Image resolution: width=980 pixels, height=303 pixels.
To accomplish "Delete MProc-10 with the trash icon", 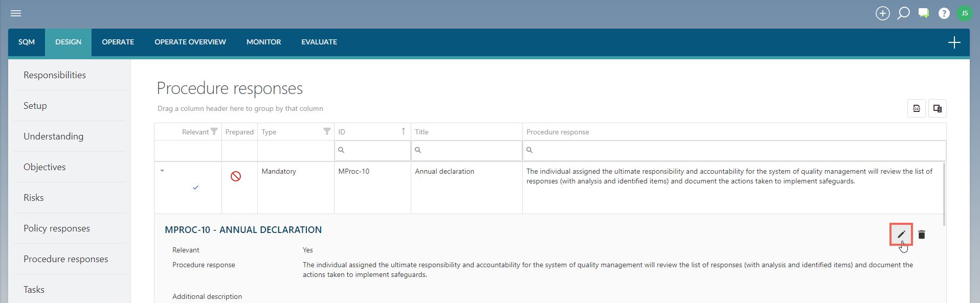I will (922, 235).
